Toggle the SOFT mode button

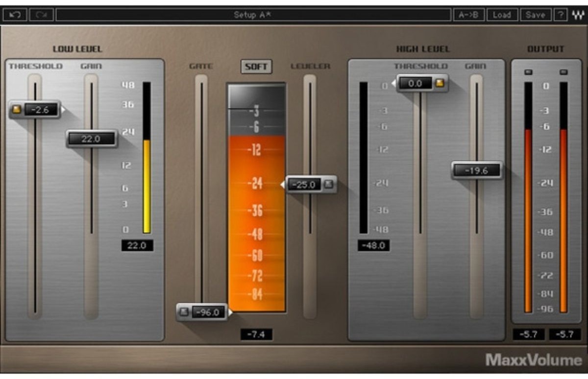[x=256, y=67]
